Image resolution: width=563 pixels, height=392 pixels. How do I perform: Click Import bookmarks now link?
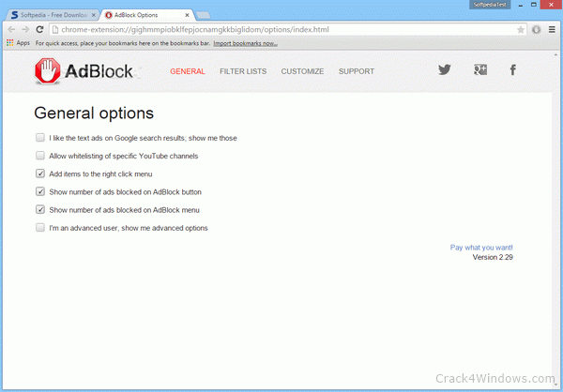[x=245, y=43]
